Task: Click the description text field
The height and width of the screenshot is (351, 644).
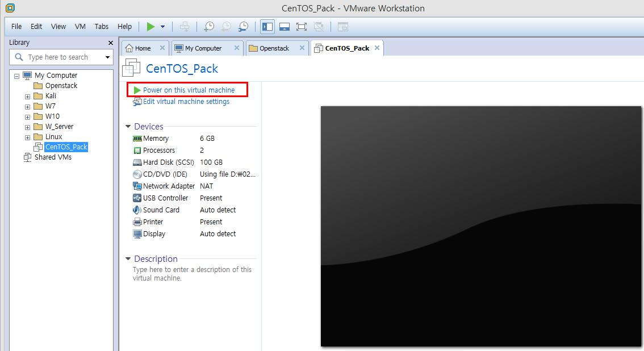Action: [x=192, y=274]
